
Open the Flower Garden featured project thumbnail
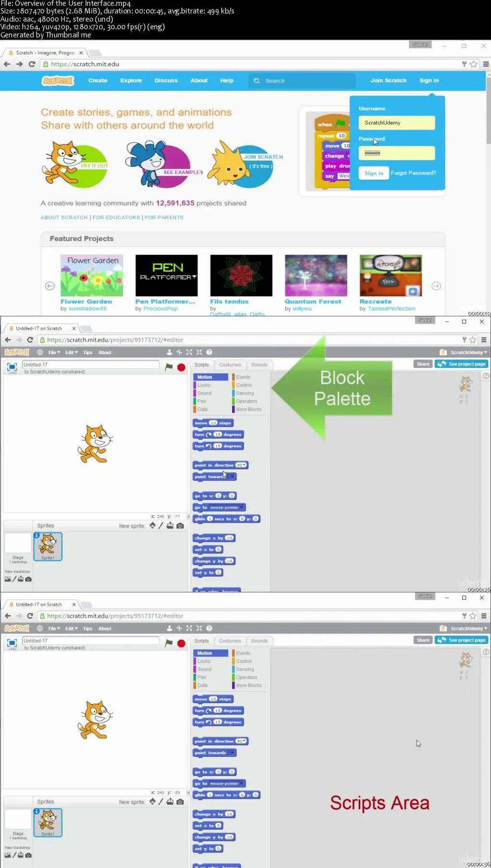click(92, 276)
